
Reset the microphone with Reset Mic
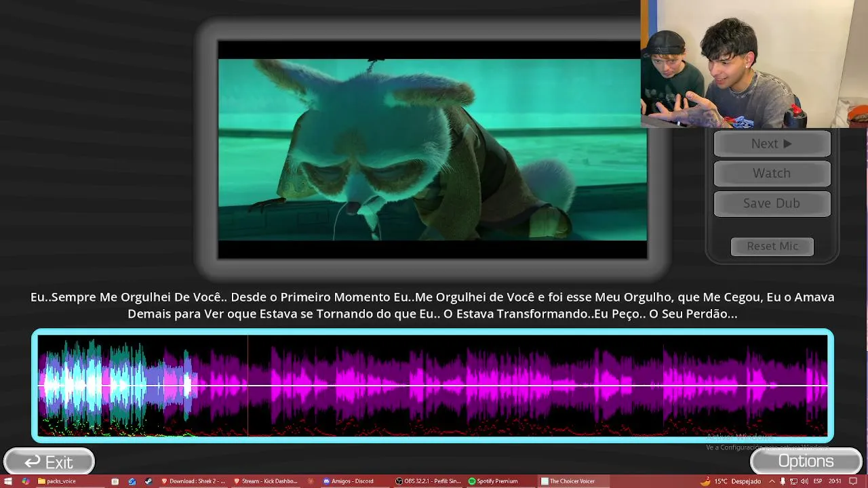point(772,246)
